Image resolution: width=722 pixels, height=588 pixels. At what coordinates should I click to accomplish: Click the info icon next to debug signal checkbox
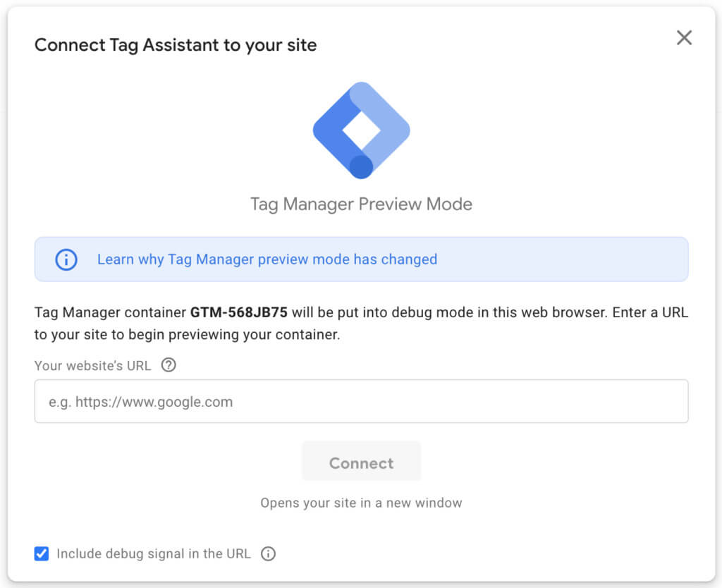pos(268,553)
